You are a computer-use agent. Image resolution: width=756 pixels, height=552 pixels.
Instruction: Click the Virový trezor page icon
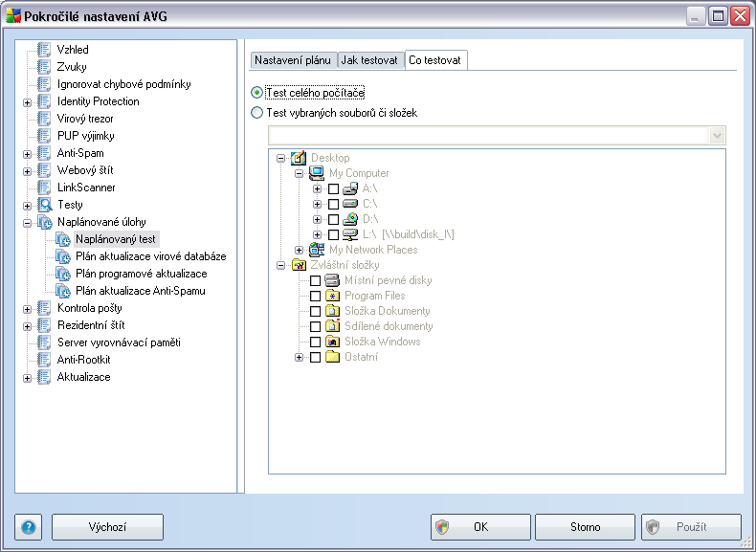44,119
